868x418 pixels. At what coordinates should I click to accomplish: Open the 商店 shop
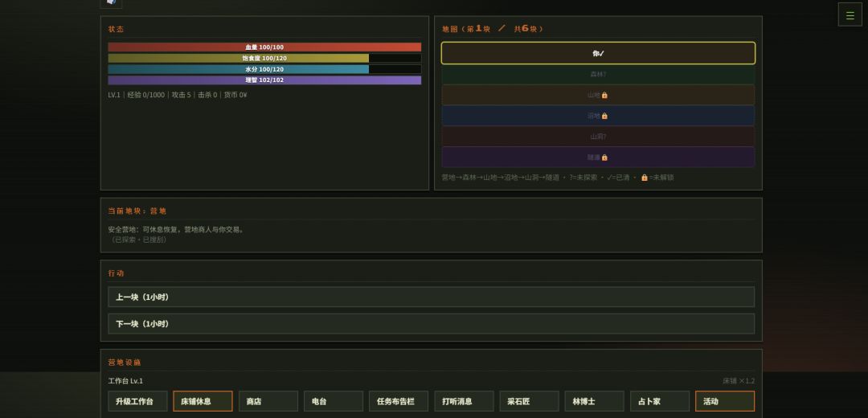268,401
